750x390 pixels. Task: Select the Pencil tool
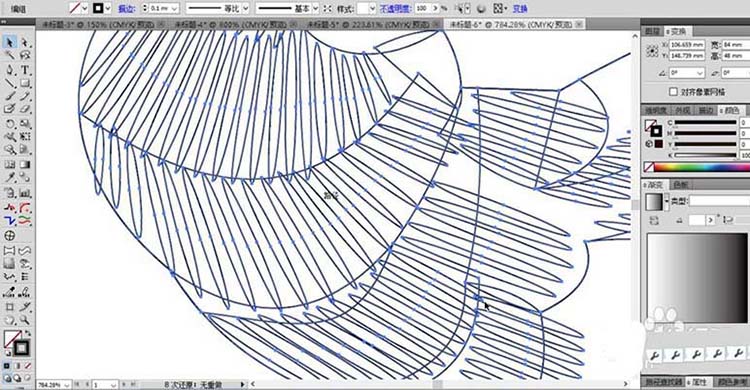(25, 97)
